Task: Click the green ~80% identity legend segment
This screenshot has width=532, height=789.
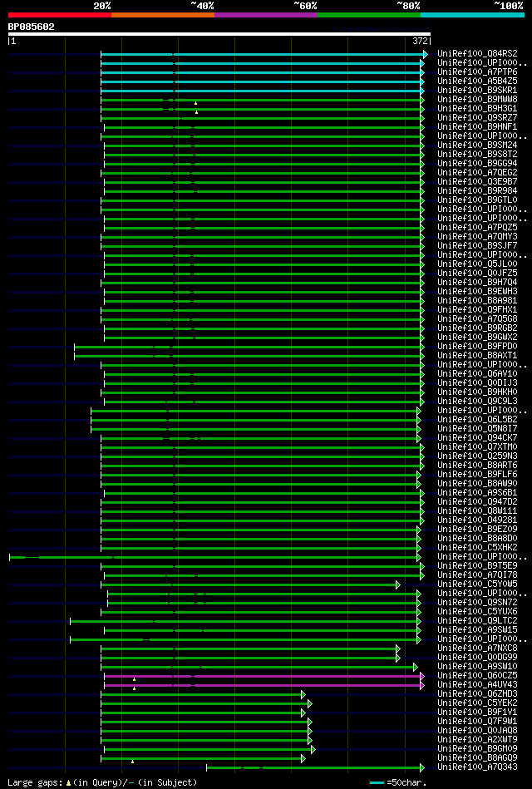Action: click(x=369, y=15)
